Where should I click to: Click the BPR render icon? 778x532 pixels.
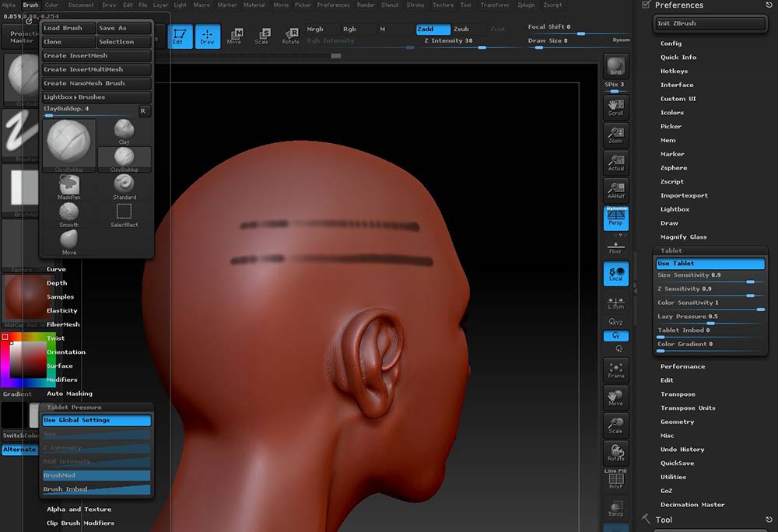[x=615, y=67]
